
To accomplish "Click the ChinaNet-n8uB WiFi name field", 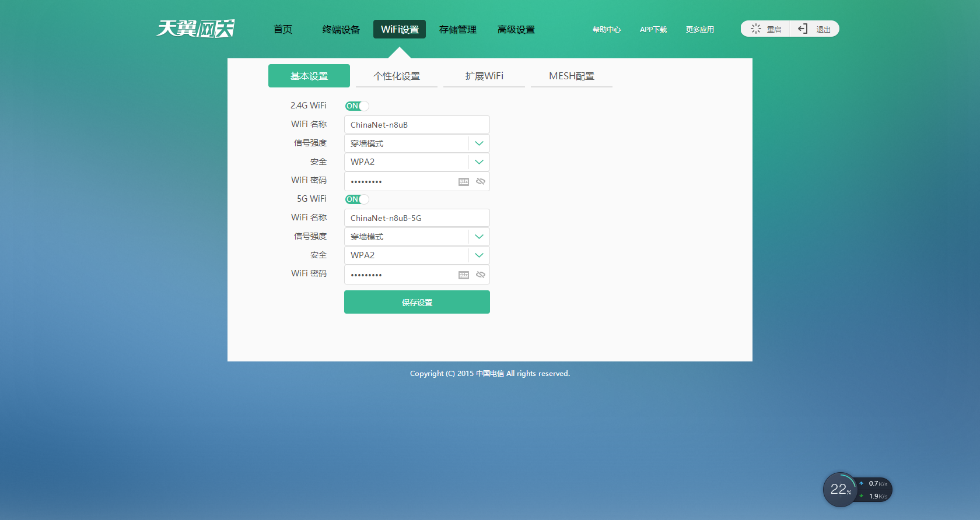I will [x=416, y=125].
